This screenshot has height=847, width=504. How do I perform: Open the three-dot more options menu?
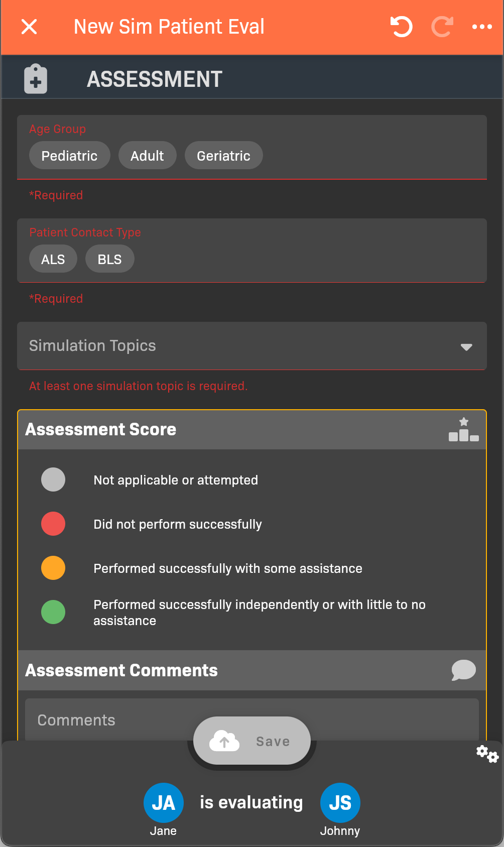[482, 27]
